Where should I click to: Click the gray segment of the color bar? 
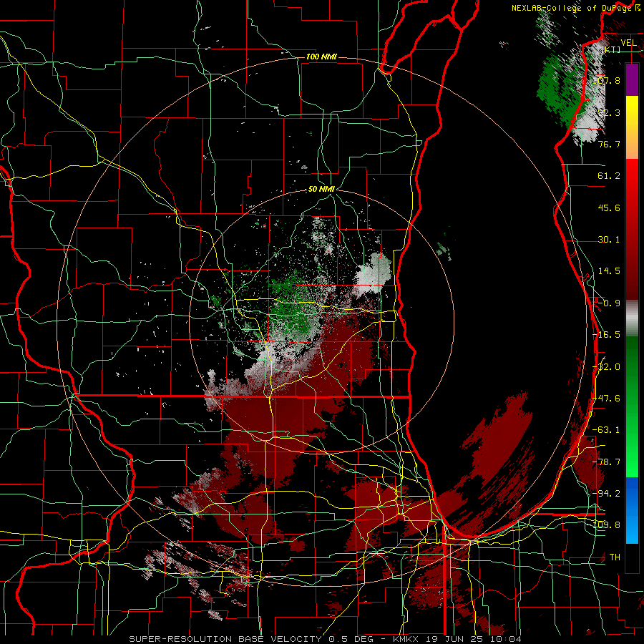(632, 318)
